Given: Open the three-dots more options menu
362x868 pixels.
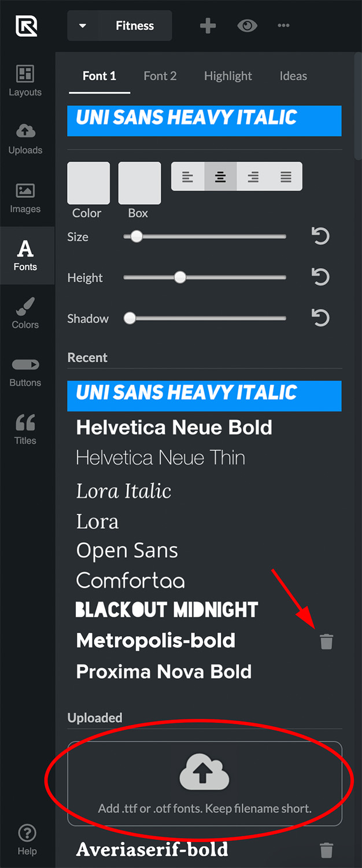Looking at the screenshot, I should tap(283, 26).
